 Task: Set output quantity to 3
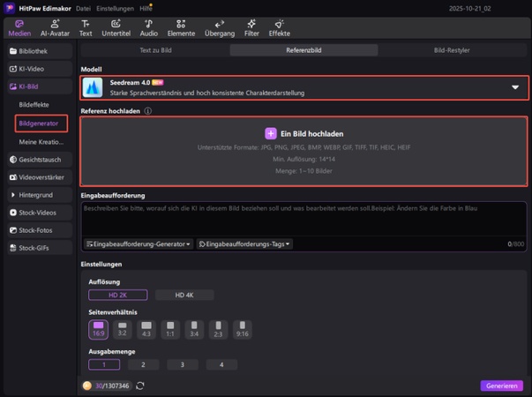click(183, 364)
